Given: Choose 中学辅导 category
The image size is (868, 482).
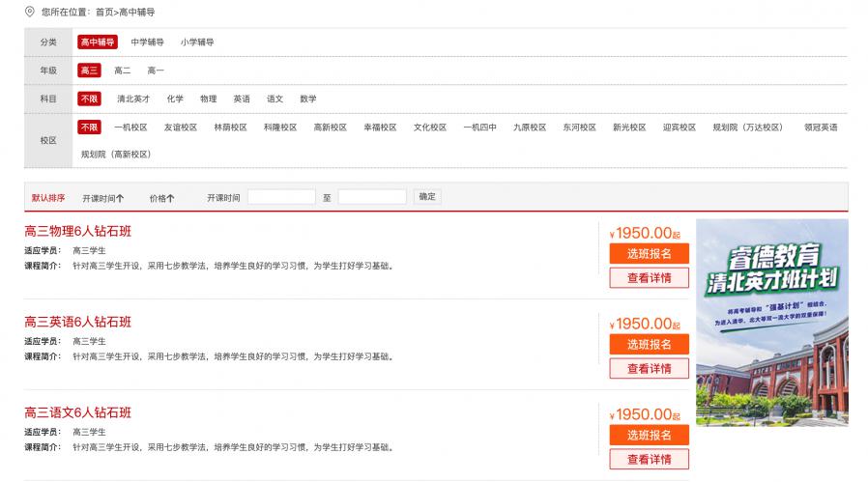Looking at the screenshot, I should click(x=148, y=43).
